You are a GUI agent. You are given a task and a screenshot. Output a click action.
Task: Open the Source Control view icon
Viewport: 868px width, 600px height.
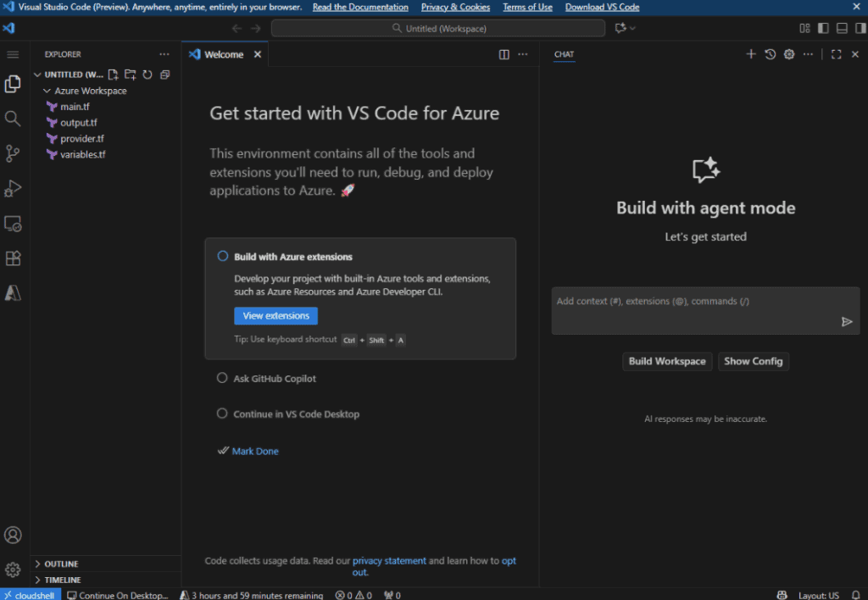tap(13, 153)
